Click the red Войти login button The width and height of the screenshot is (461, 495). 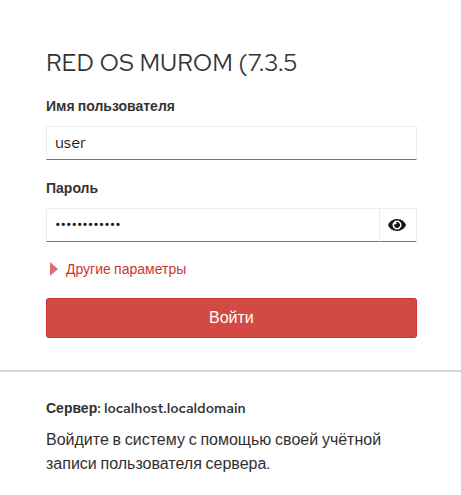(x=231, y=318)
